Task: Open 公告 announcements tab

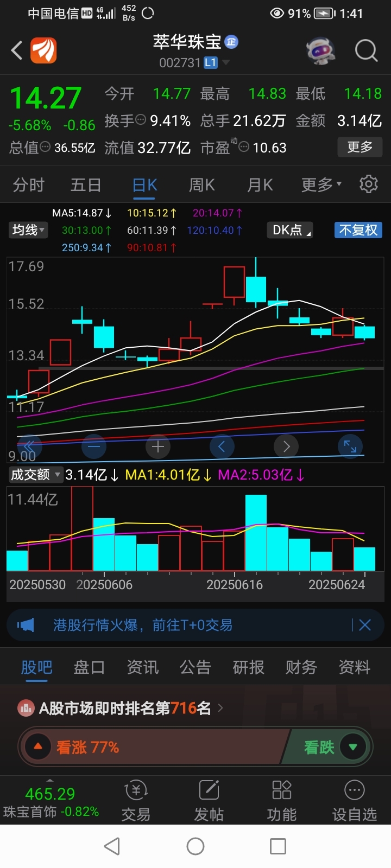Action: point(195,667)
